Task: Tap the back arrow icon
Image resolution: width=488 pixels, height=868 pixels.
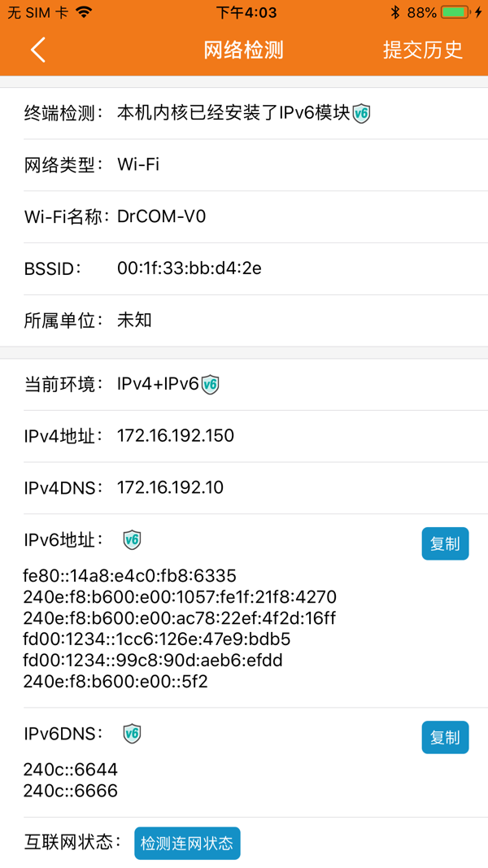Action: pyautogui.click(x=37, y=50)
